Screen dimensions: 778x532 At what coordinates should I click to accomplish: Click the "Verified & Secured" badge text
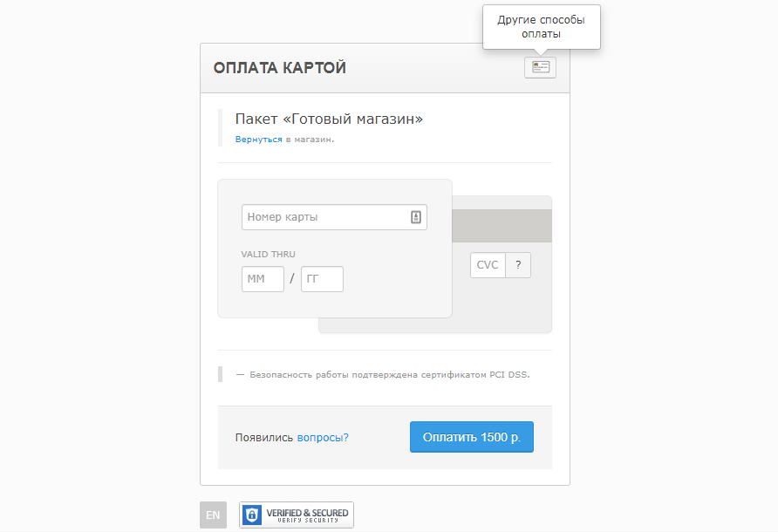[307, 515]
